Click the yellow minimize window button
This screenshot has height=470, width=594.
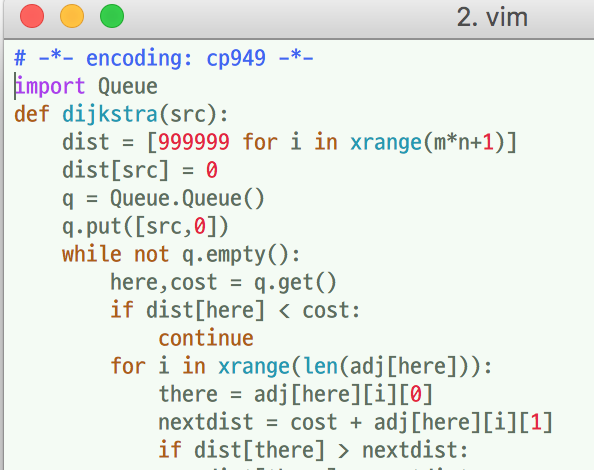pyautogui.click(x=72, y=16)
